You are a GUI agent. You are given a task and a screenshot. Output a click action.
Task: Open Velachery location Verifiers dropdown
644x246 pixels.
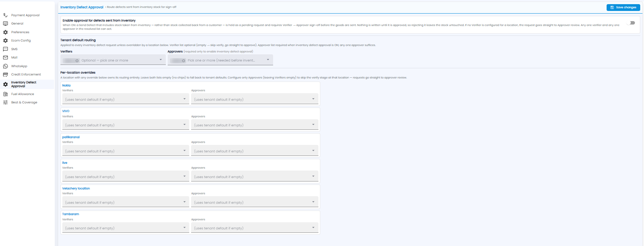tap(125, 202)
